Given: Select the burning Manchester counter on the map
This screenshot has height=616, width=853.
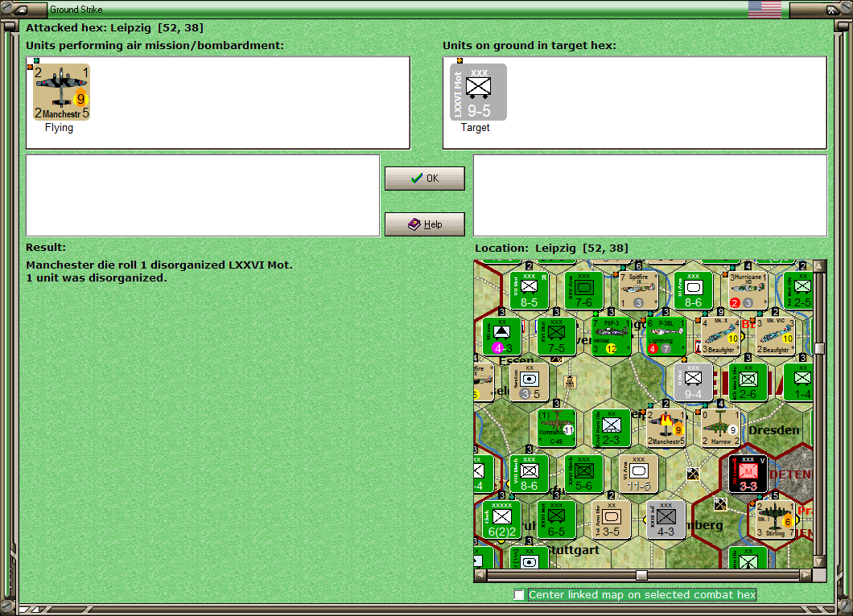Looking at the screenshot, I should (666, 427).
